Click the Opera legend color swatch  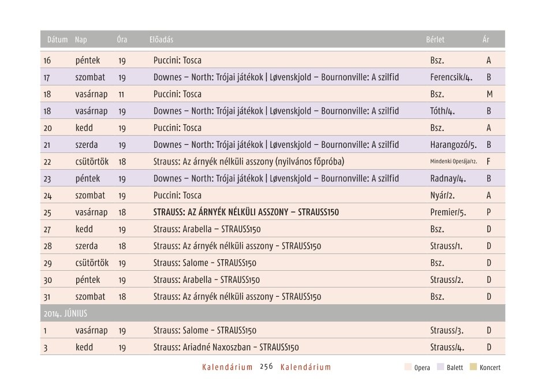(408, 367)
